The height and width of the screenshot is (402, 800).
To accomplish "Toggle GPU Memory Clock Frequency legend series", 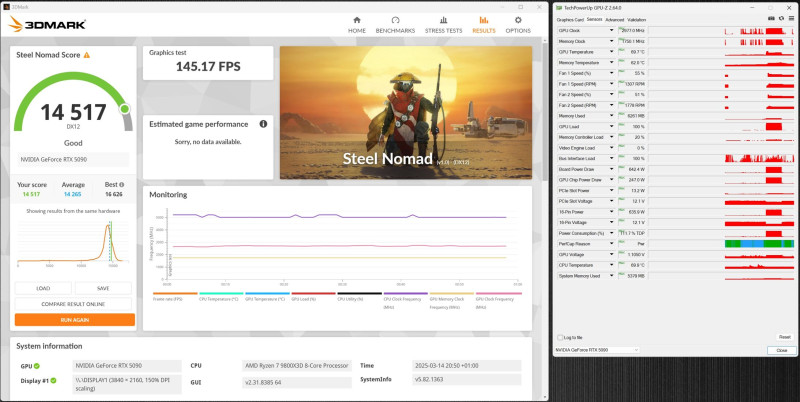I will [x=452, y=300].
